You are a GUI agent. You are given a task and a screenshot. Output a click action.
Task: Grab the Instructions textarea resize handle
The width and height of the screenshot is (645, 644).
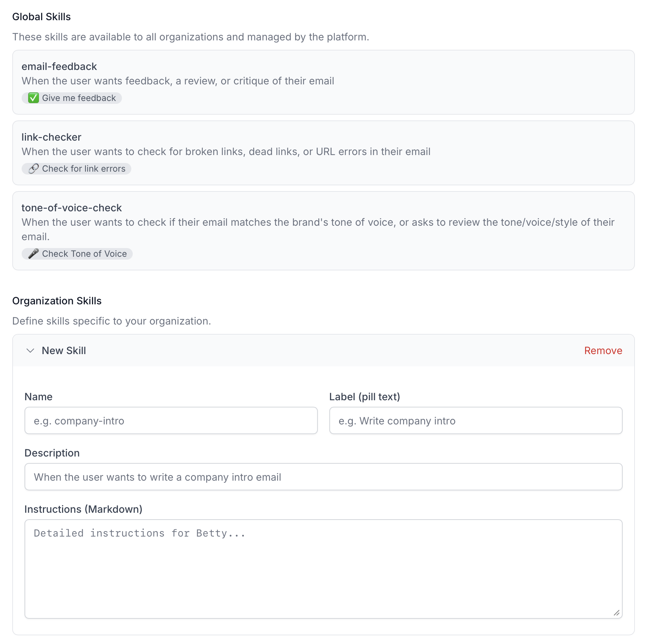[x=617, y=613]
